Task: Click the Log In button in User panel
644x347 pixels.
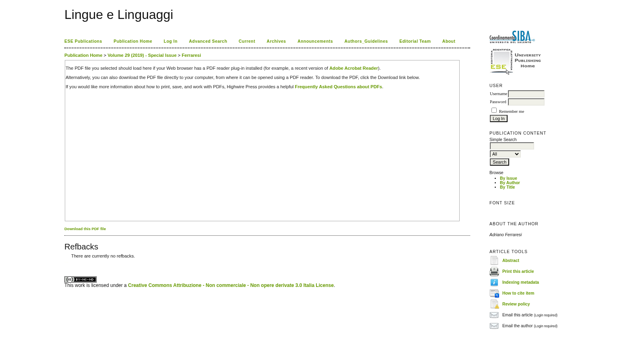Action: click(x=499, y=118)
